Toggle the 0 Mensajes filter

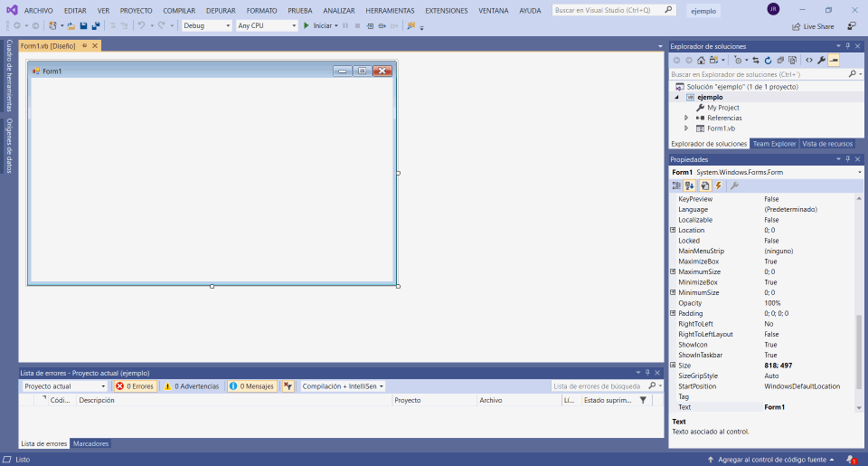point(251,386)
